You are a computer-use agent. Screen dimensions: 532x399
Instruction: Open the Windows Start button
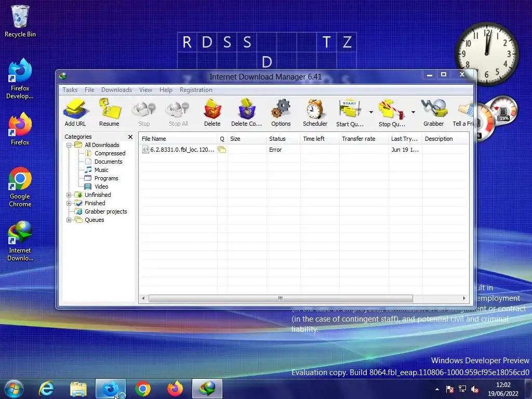(x=14, y=389)
